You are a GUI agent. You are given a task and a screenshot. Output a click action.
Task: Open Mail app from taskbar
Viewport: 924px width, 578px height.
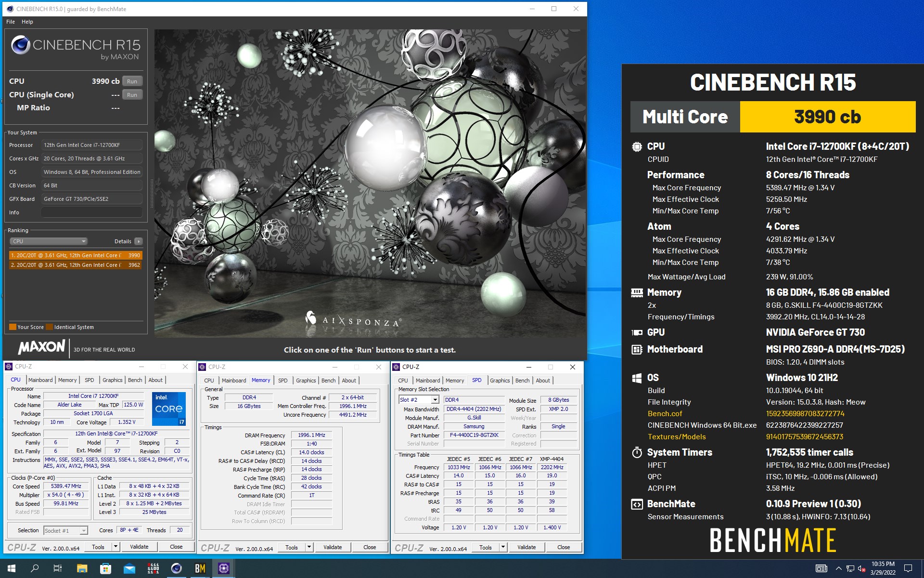pos(129,568)
